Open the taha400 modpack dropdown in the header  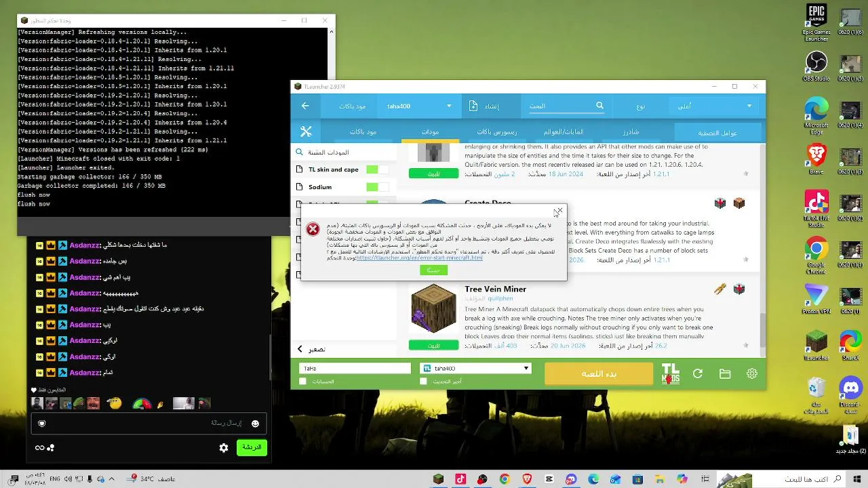pos(419,106)
